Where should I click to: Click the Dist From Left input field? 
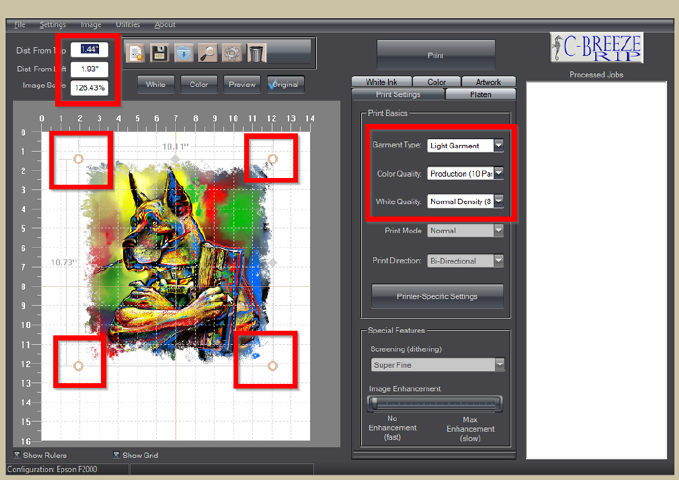[89, 69]
